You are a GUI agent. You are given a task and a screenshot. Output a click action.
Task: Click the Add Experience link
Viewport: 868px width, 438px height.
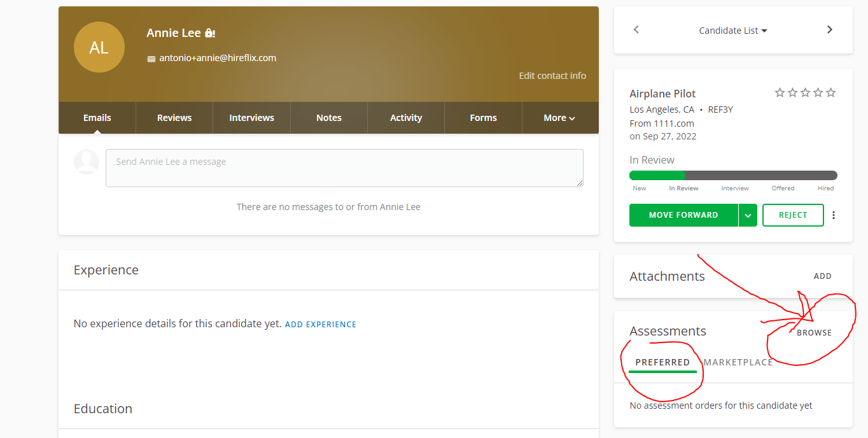coord(321,325)
